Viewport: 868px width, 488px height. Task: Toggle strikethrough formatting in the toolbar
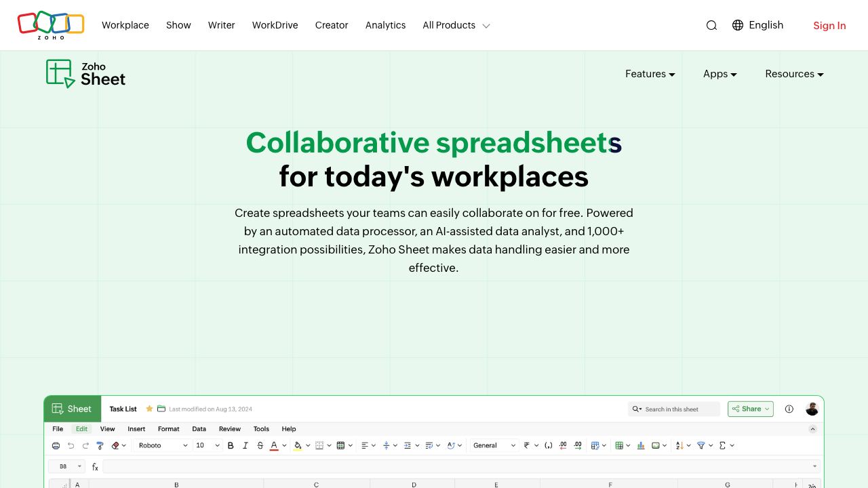(260, 445)
